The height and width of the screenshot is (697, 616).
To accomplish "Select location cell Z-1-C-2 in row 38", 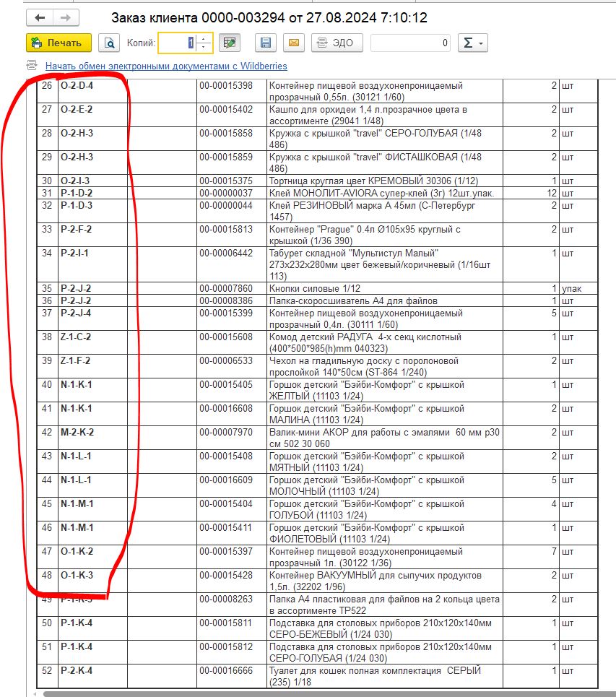I will (76, 337).
